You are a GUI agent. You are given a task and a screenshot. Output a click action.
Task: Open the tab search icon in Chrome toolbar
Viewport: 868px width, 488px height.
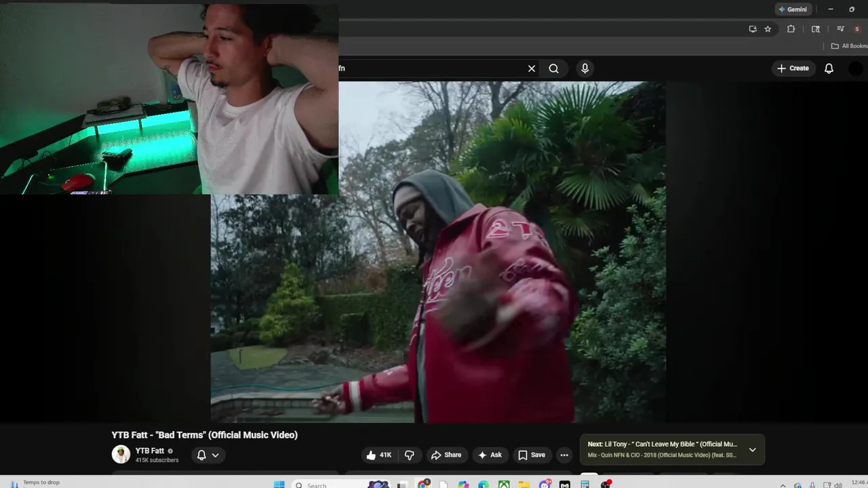coord(816,29)
